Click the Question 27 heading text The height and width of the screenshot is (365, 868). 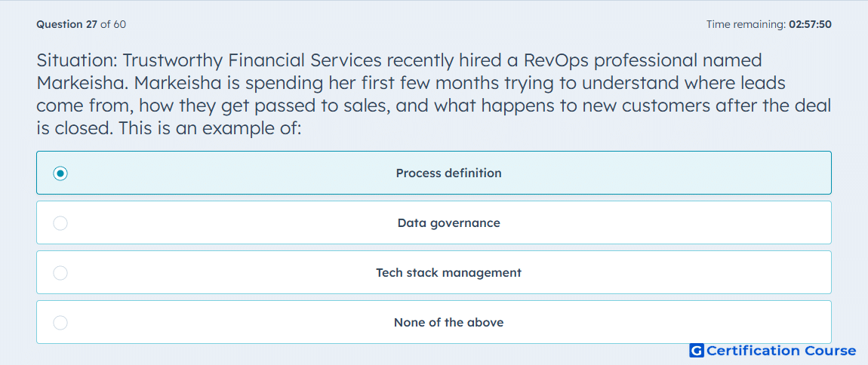[x=67, y=24]
